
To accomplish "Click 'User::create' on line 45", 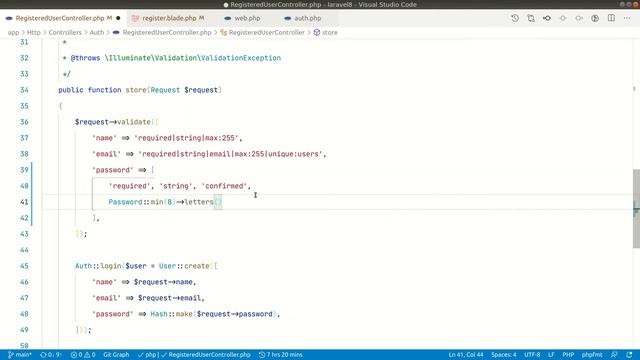I will coord(184,266).
